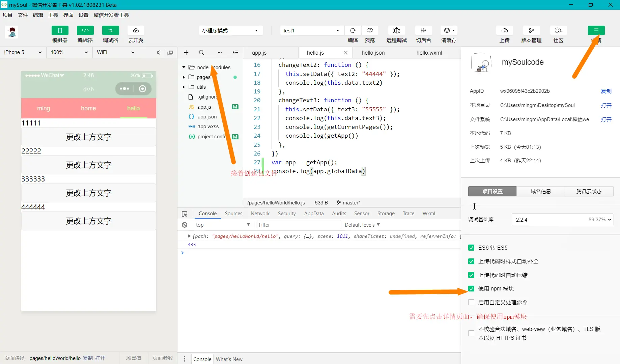Open the community (社区) icon

tap(558, 30)
